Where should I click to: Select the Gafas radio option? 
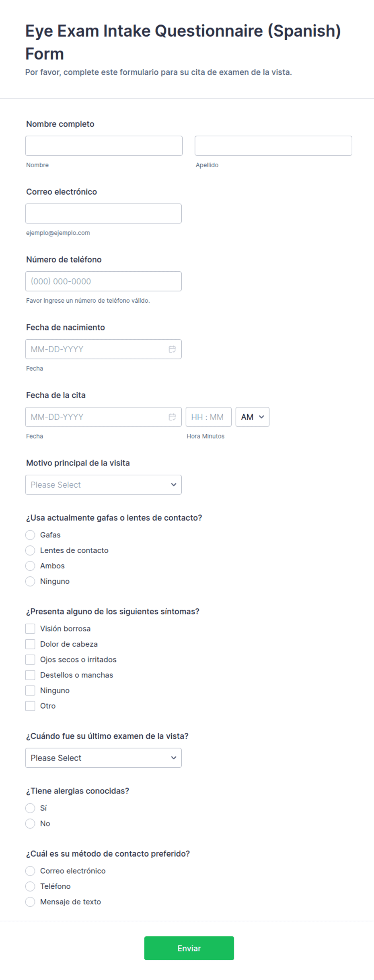(x=30, y=535)
